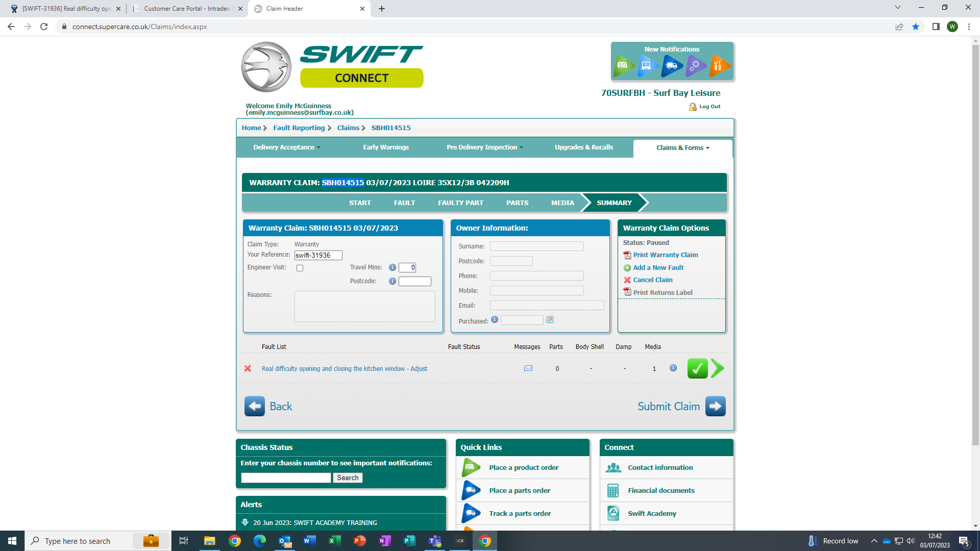The image size is (980, 551).
Task: Click the gear icon in New Notifications
Action: click(695, 66)
